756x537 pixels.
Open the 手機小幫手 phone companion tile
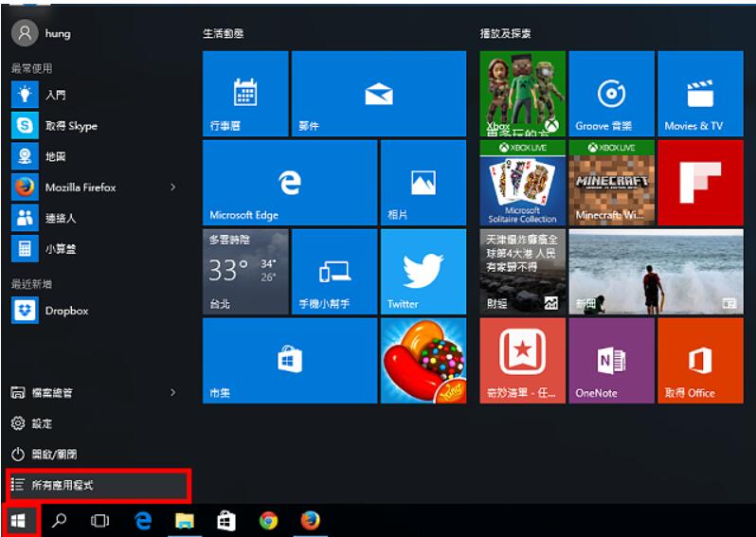[x=334, y=272]
